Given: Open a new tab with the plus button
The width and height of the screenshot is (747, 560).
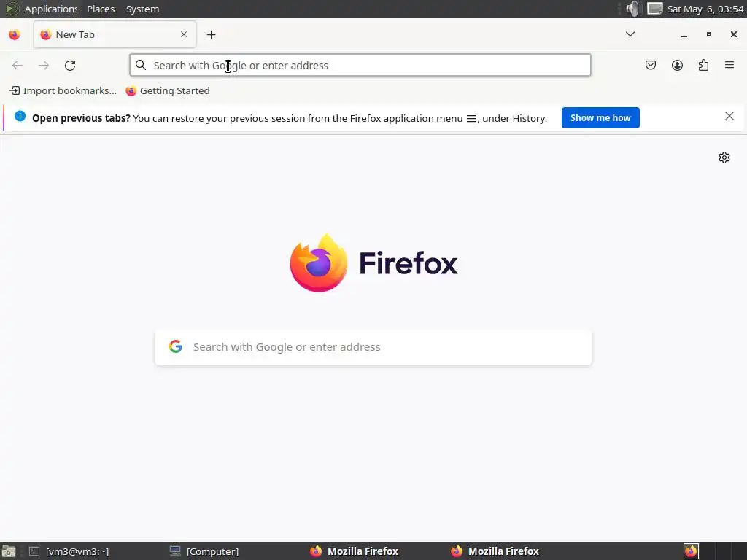Looking at the screenshot, I should click(x=211, y=35).
